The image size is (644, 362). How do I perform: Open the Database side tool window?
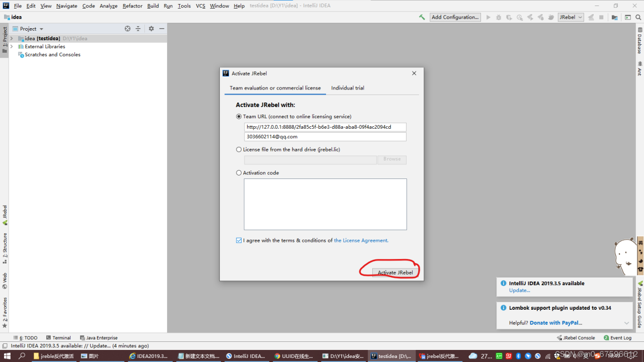coord(639,41)
